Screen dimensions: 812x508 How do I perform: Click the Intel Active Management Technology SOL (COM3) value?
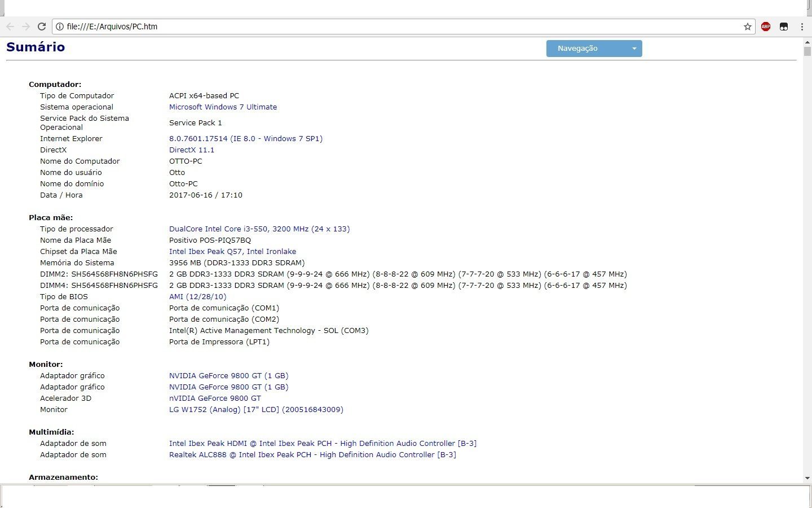[x=268, y=331]
